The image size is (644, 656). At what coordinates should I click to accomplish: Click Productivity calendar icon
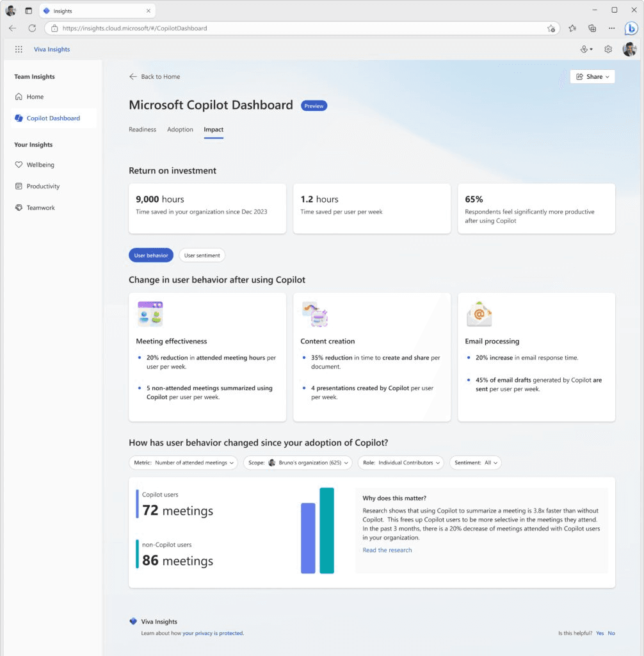(x=19, y=186)
